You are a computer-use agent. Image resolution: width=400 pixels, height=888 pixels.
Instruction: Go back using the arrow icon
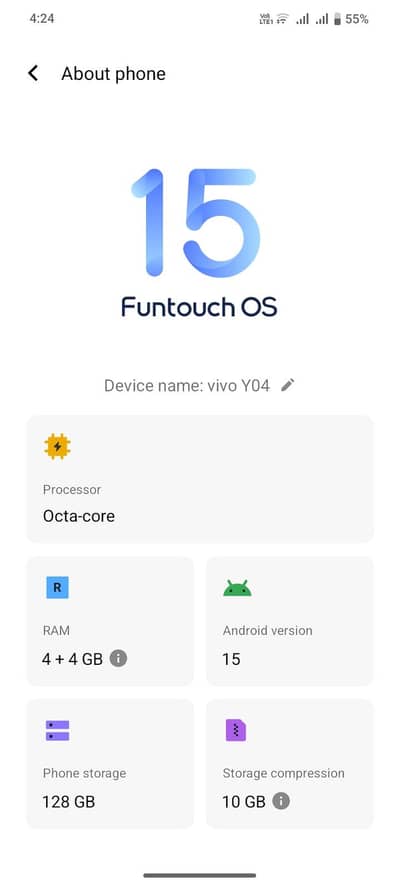click(33, 73)
